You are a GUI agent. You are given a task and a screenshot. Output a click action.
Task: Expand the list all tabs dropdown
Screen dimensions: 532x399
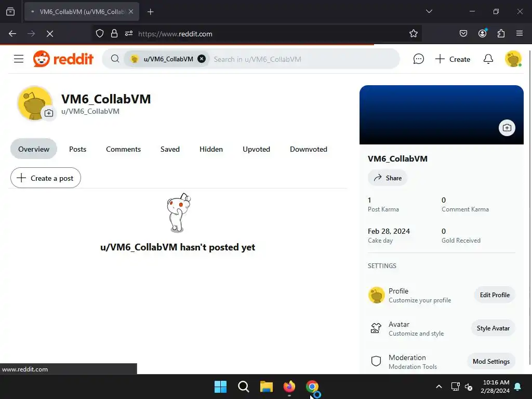pyautogui.click(x=429, y=11)
